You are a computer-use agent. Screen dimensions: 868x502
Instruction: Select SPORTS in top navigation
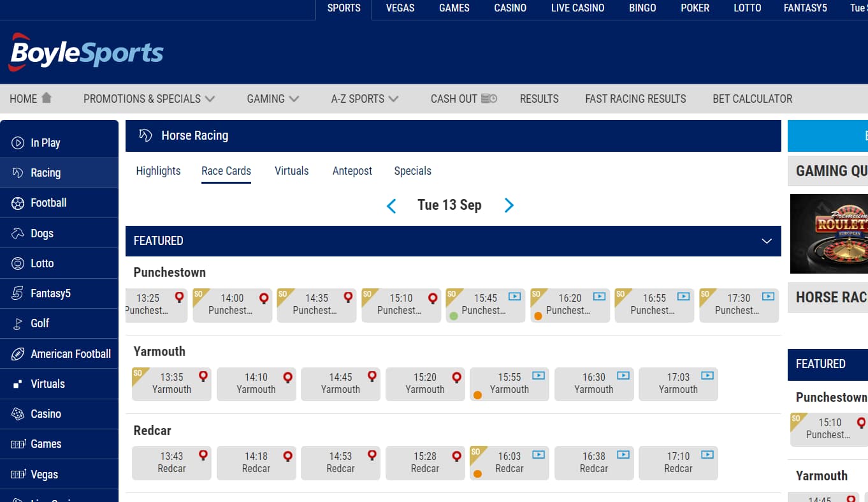click(344, 8)
